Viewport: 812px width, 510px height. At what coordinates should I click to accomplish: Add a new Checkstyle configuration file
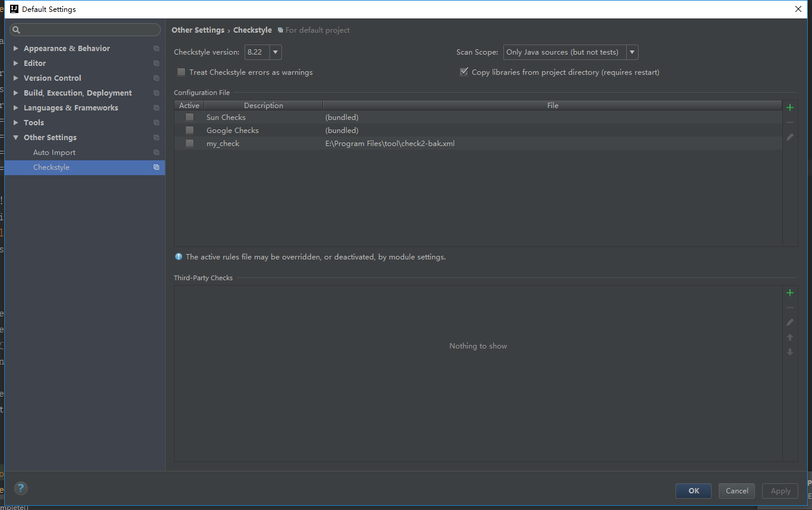pyautogui.click(x=789, y=107)
